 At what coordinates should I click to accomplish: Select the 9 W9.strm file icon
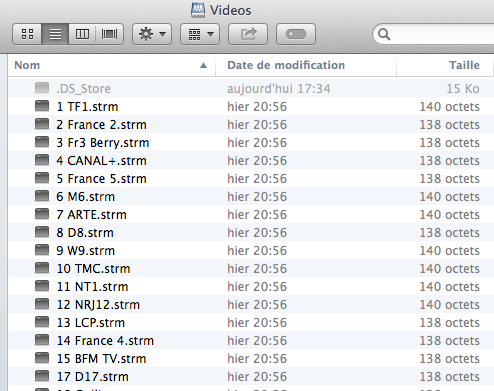point(42,250)
